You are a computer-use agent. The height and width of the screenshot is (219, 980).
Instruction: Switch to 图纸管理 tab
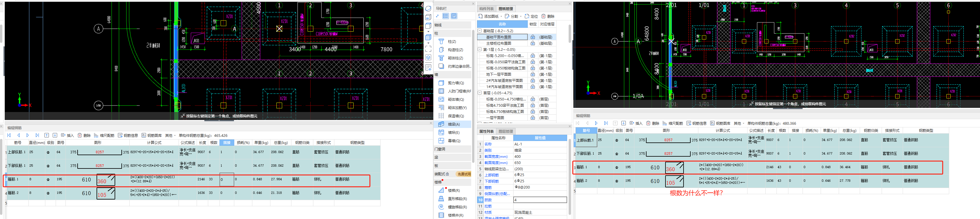(x=506, y=9)
